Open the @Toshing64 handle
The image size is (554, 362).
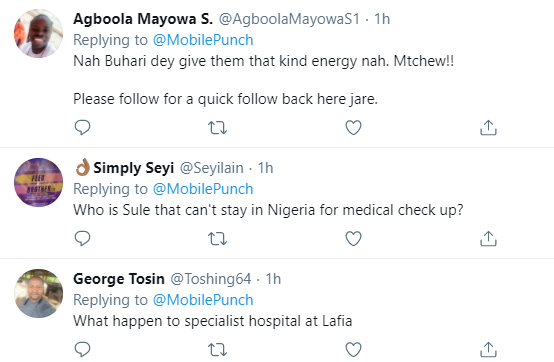(x=211, y=279)
